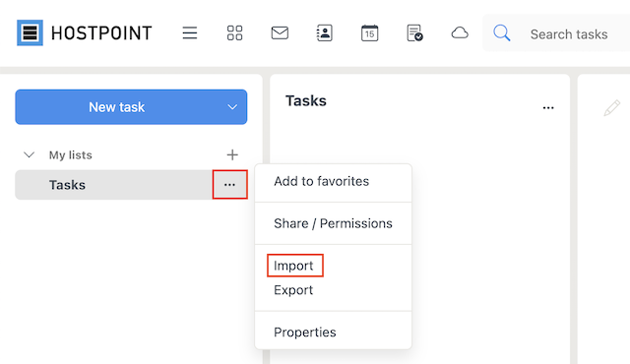Click the magnifier search icon
The height and width of the screenshot is (364, 630).
tap(502, 32)
